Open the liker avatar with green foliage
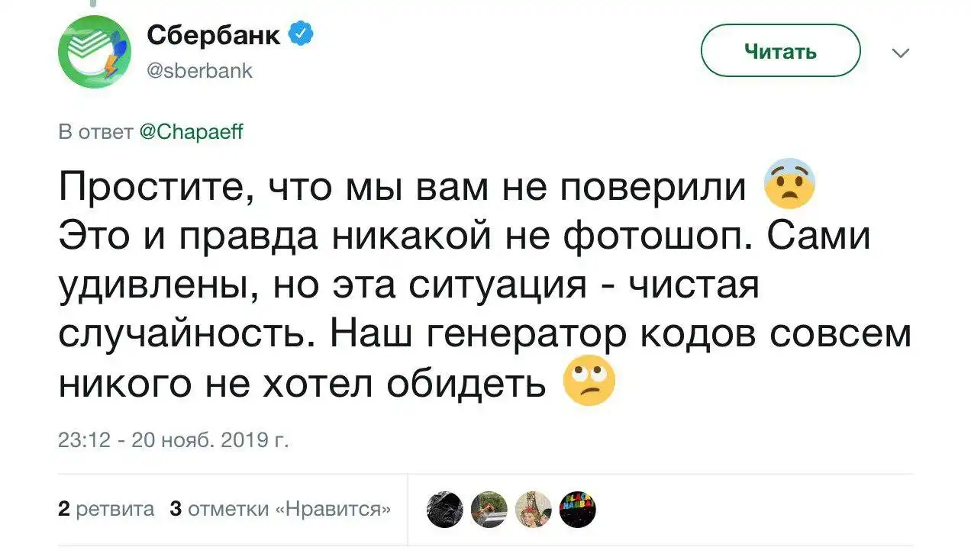Viewport: 971px width, 560px height. click(x=489, y=509)
